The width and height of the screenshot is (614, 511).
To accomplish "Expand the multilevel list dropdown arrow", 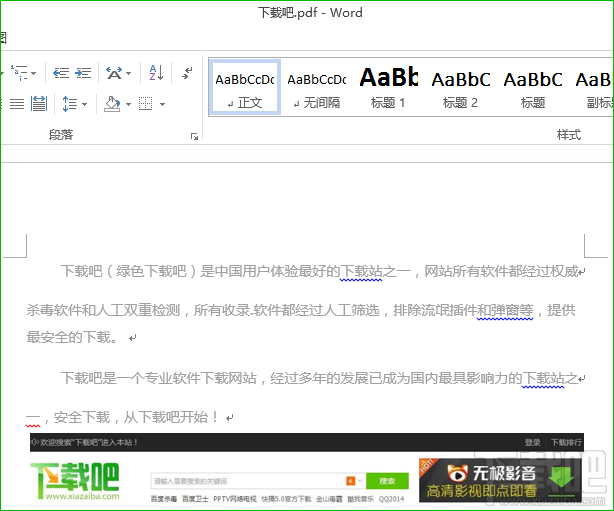I will [x=34, y=73].
